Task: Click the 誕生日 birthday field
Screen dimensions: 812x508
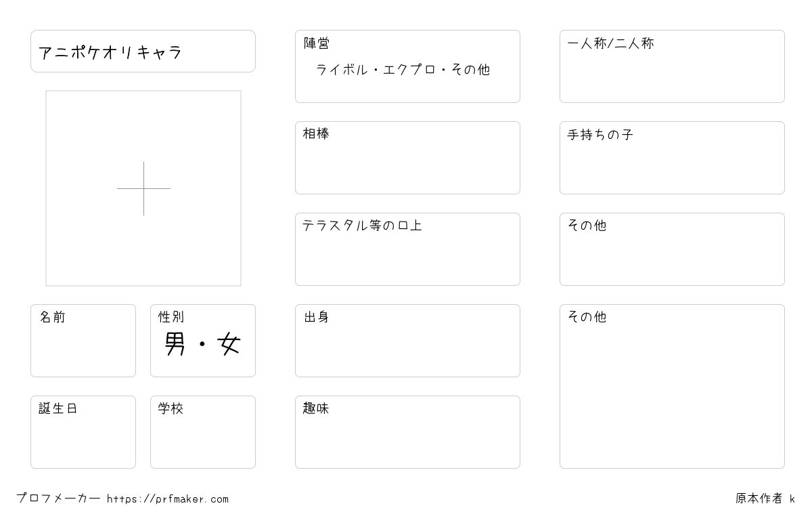Action: [83, 432]
